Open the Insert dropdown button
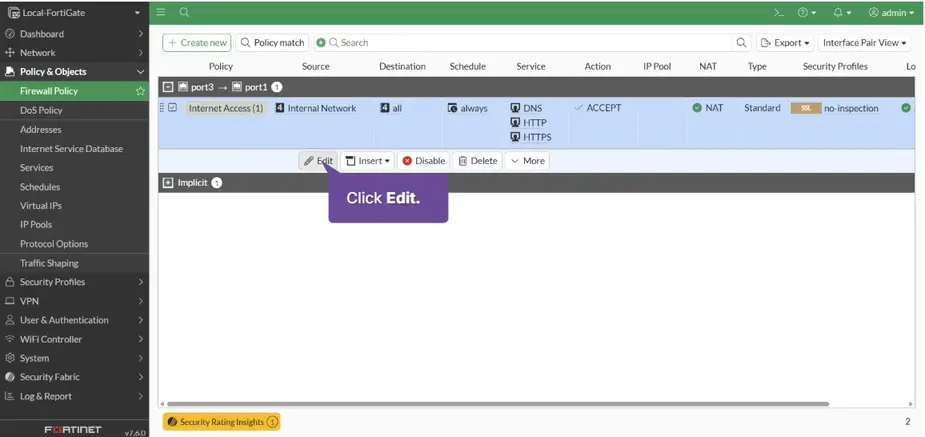The image size is (925, 437). tap(368, 161)
